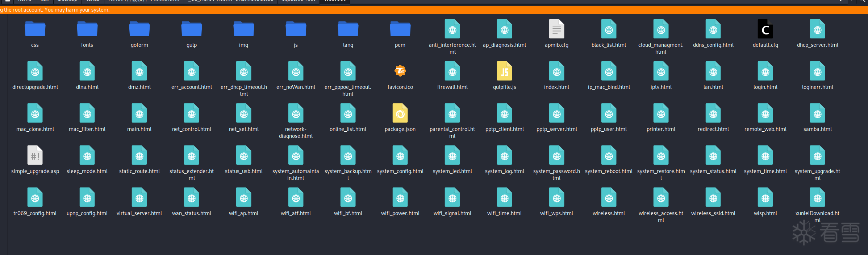Open the css folder
868x255 pixels.
[x=35, y=29]
